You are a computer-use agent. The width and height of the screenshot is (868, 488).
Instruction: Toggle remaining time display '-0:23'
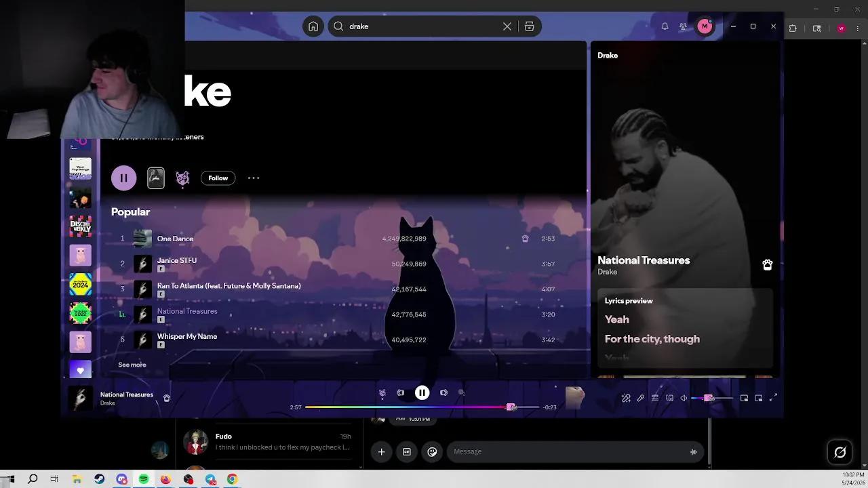550,407
